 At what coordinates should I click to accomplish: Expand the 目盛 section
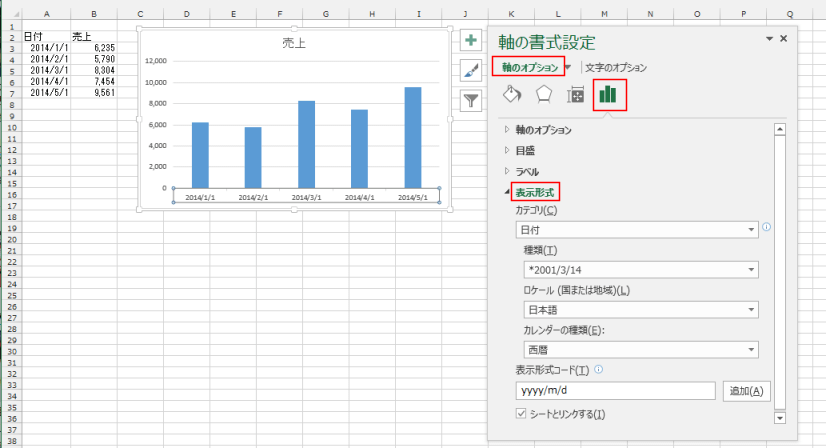[x=525, y=150]
